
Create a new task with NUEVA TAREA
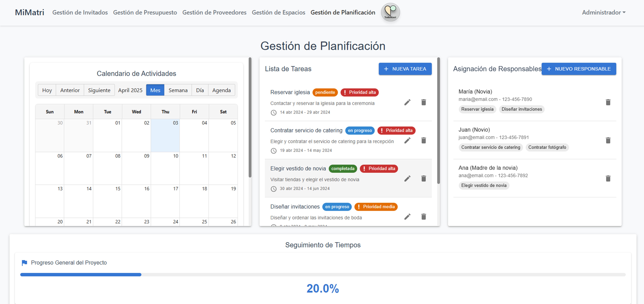pyautogui.click(x=405, y=69)
